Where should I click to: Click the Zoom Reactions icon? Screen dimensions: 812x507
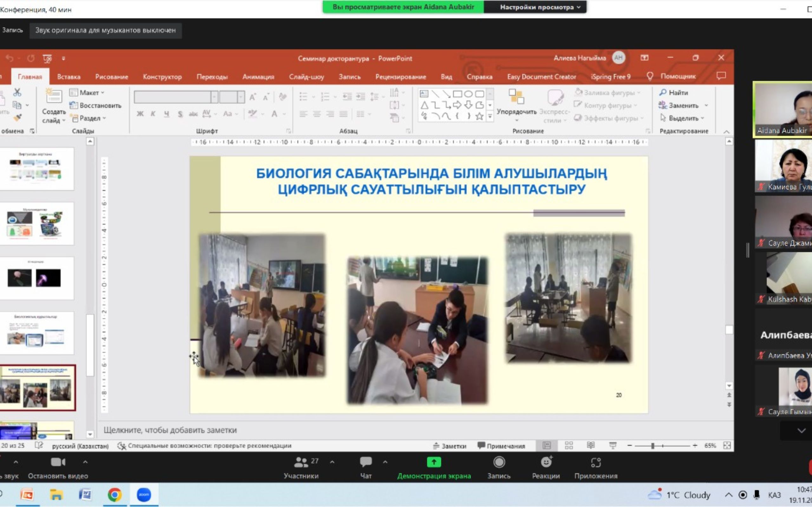click(546, 462)
